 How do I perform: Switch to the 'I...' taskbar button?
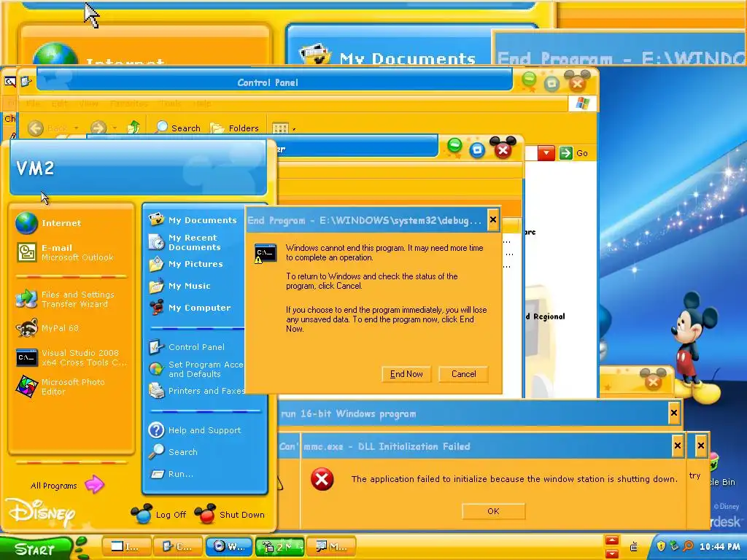pyautogui.click(x=127, y=547)
